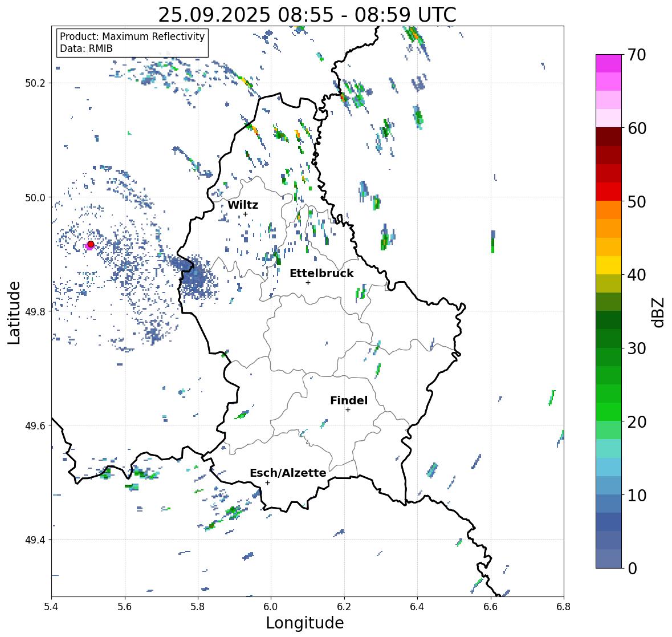Pick the magenta band at the colorbar top

point(609,63)
